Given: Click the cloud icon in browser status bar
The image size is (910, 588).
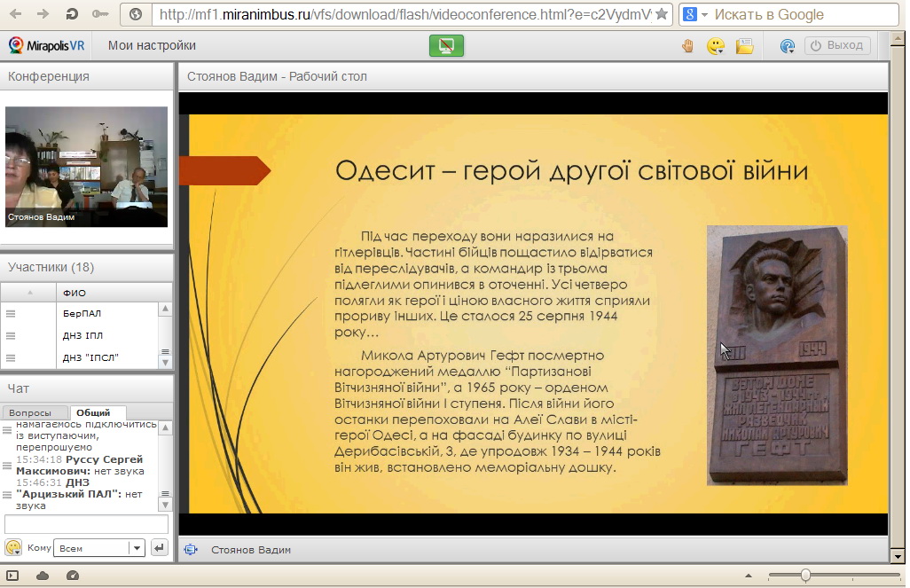Looking at the screenshot, I should (42, 576).
